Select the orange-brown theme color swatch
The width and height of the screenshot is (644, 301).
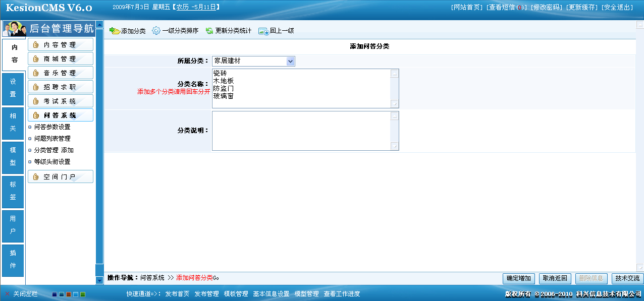tap(69, 294)
